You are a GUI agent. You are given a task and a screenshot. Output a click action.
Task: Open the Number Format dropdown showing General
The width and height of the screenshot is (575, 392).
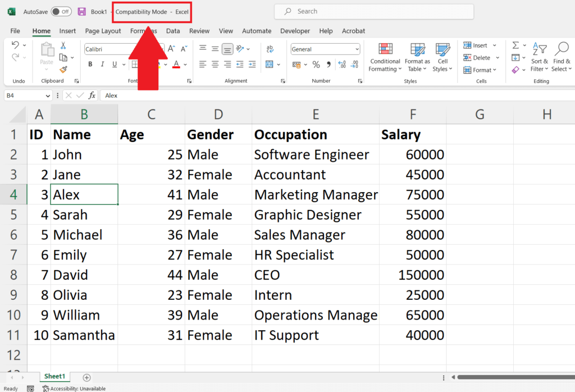(x=325, y=49)
